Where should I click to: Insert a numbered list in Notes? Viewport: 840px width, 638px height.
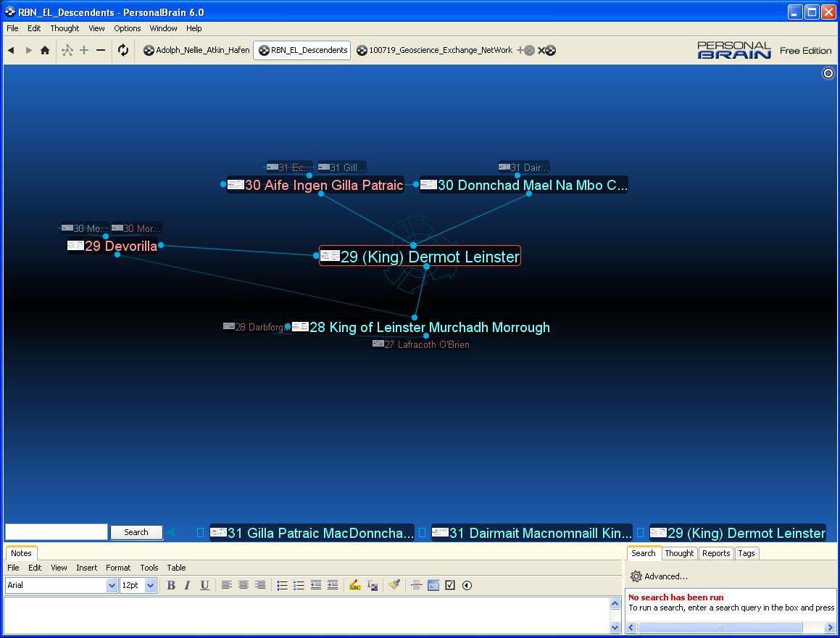point(299,585)
